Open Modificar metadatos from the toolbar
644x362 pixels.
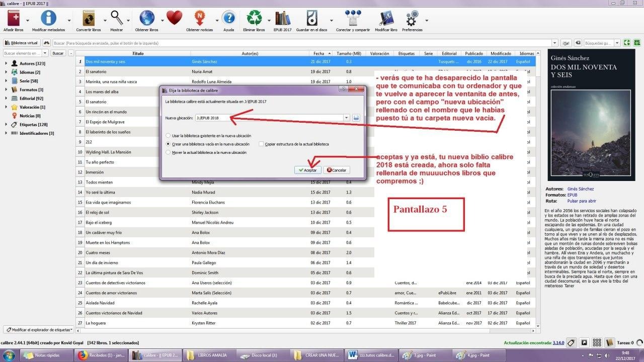click(x=49, y=19)
